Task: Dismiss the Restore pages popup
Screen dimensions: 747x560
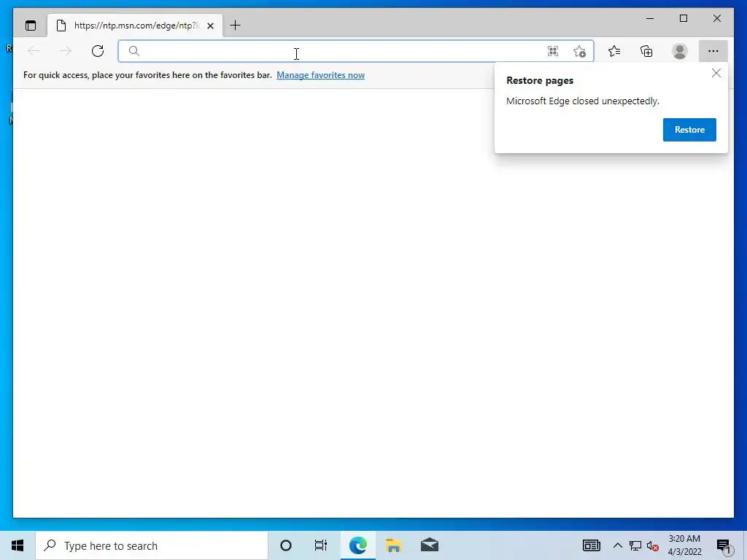Action: [x=716, y=73]
